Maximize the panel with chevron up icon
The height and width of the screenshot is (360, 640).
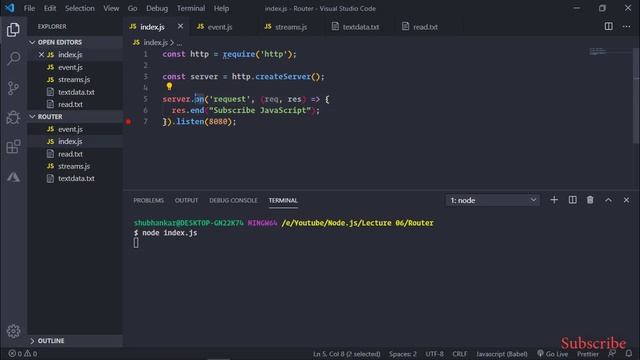tap(608, 200)
